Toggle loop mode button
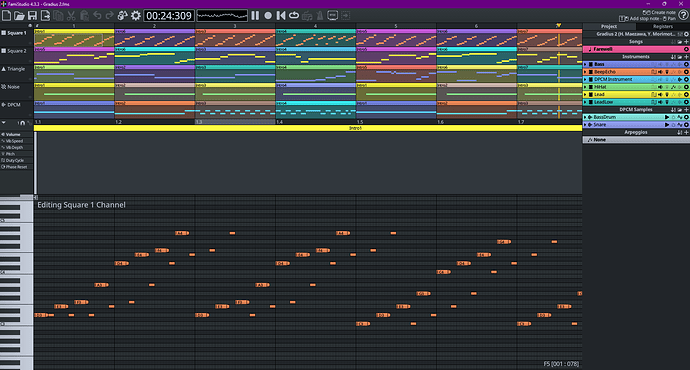 294,16
